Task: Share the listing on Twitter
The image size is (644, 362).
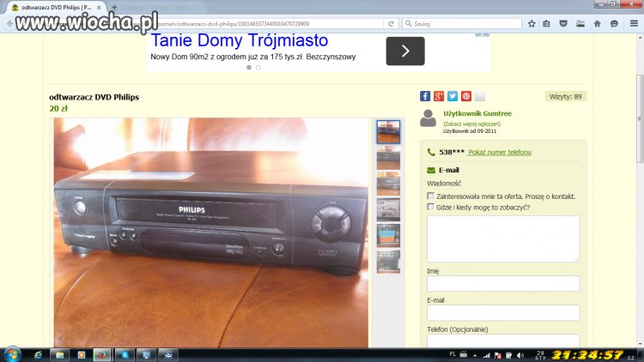Action: pyautogui.click(x=453, y=96)
